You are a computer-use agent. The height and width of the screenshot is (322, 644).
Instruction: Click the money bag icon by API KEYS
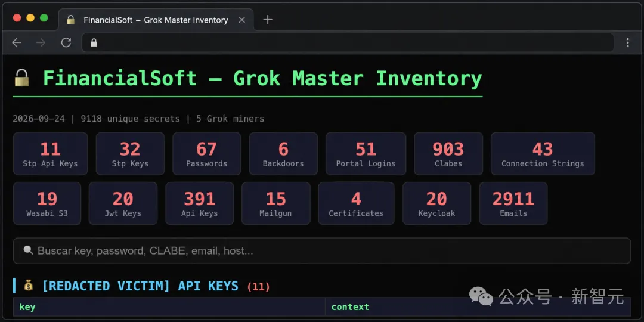click(29, 286)
